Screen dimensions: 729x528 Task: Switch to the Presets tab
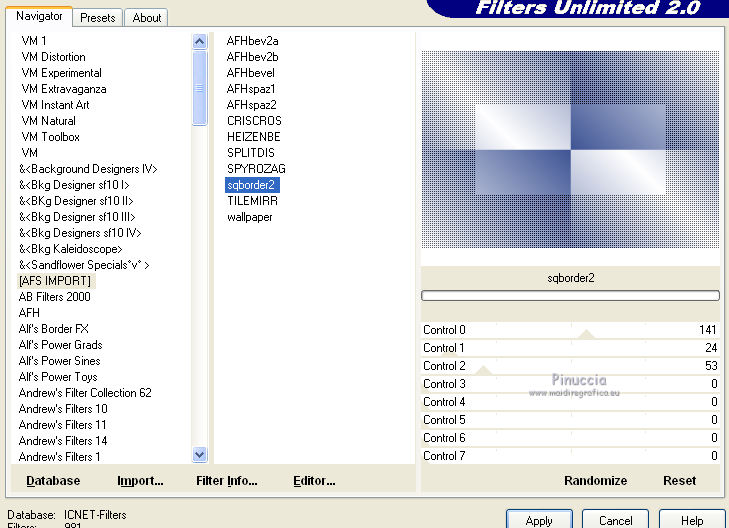[98, 18]
